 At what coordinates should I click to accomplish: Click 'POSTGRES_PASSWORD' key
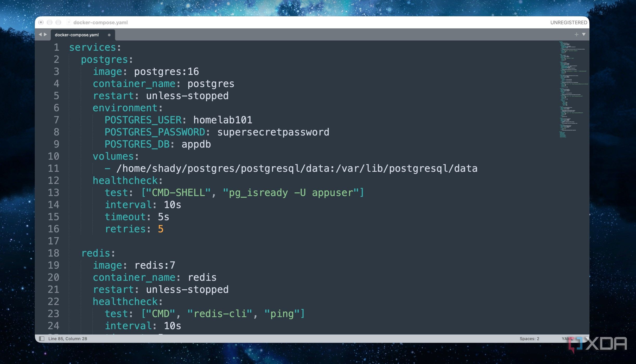click(x=155, y=132)
